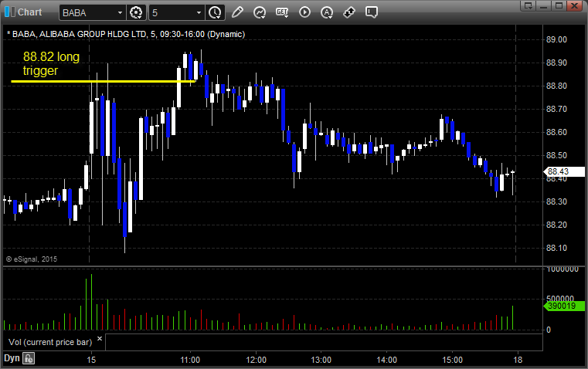This screenshot has height=369, width=588.
Task: Click the comment bubble icon
Action: (371, 12)
